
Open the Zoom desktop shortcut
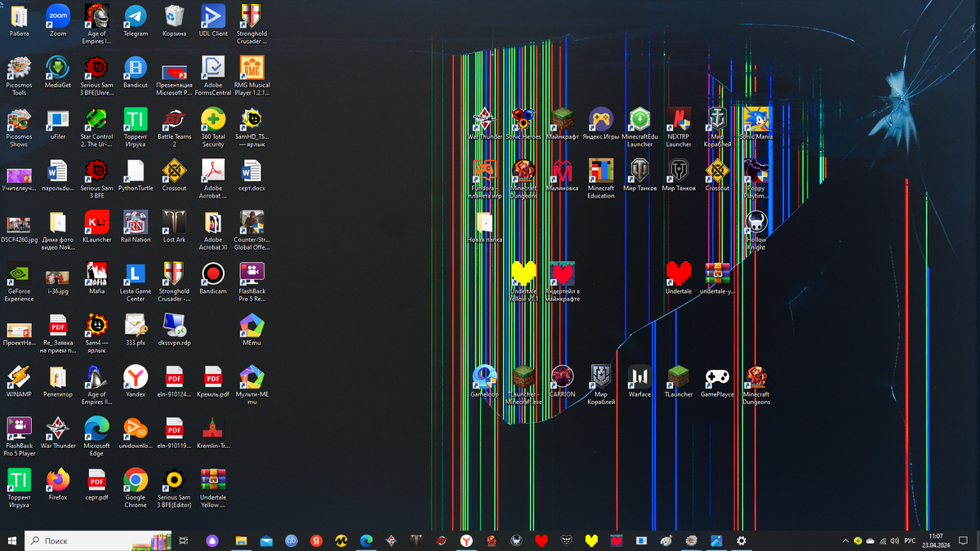point(58,21)
